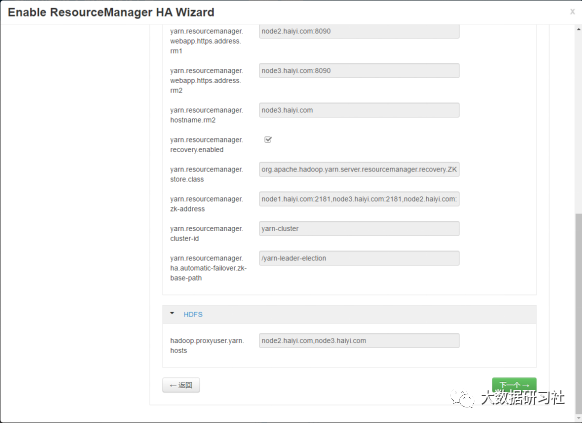Click the hadoop.proxyuser.yarn.hosts input field

359,340
